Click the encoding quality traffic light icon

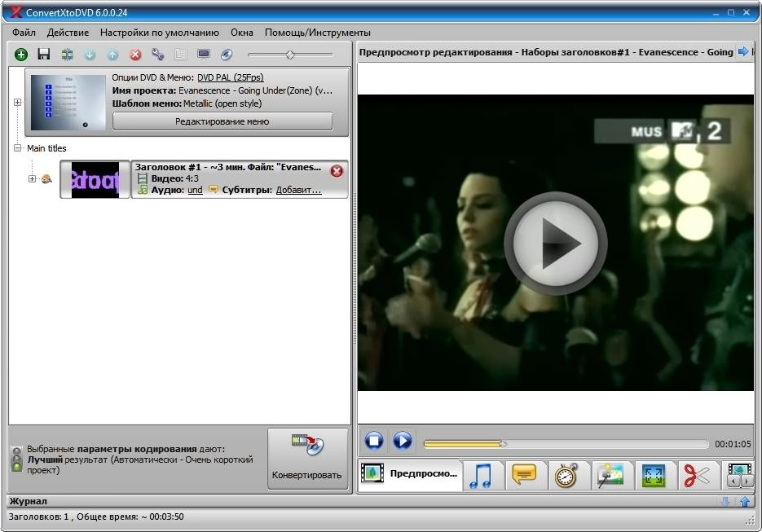coord(17,459)
